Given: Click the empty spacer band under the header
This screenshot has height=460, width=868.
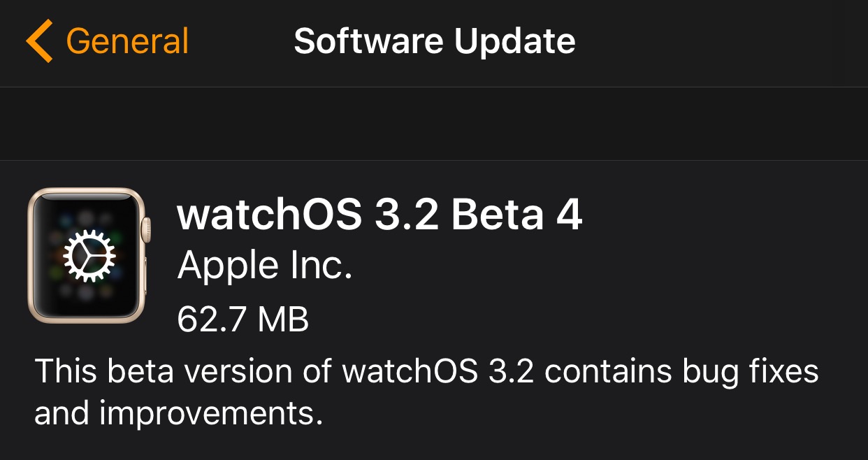Looking at the screenshot, I should tap(434, 124).
